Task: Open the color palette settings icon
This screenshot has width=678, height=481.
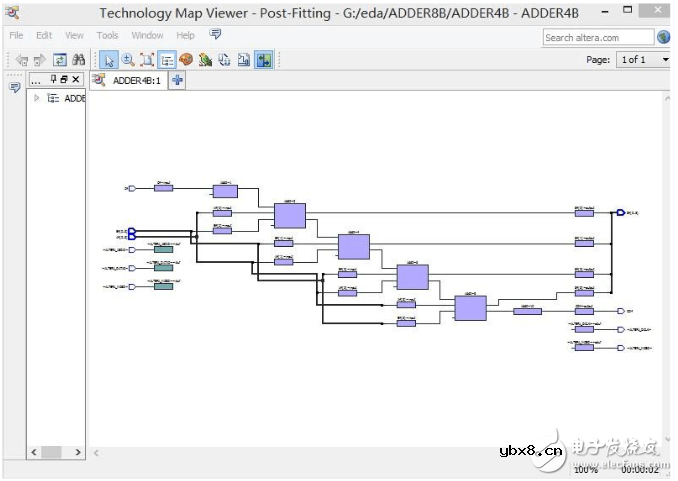Action: (186, 60)
